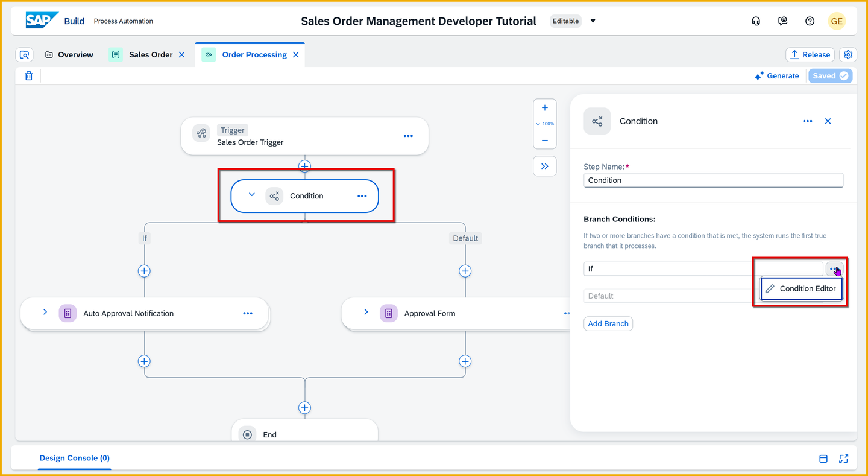
Task: Add a step above the End node
Action: coord(305,408)
